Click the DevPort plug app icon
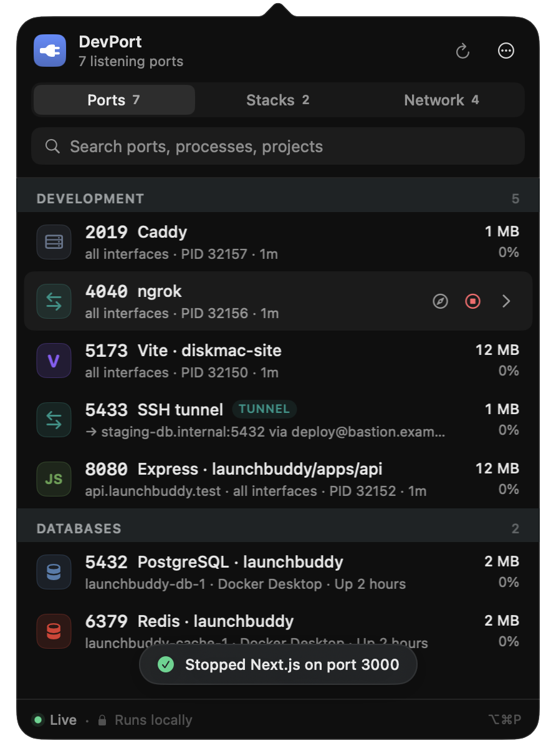 [x=50, y=51]
